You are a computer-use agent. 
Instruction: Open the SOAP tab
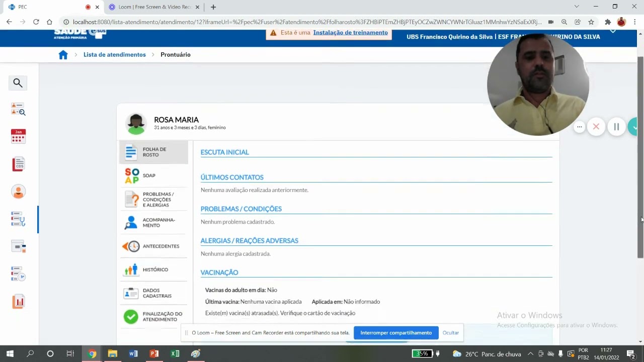coord(153,175)
